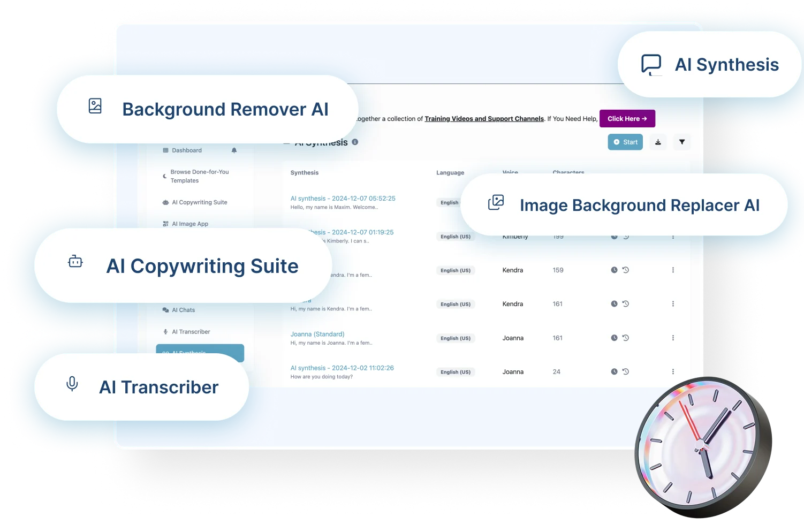Click the chat bubble icon on the AI Synthesis badge
The image size is (804, 532).
[651, 65]
